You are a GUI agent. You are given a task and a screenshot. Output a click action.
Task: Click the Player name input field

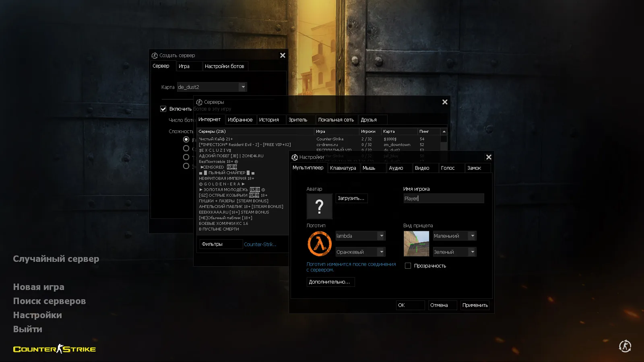pos(443,198)
